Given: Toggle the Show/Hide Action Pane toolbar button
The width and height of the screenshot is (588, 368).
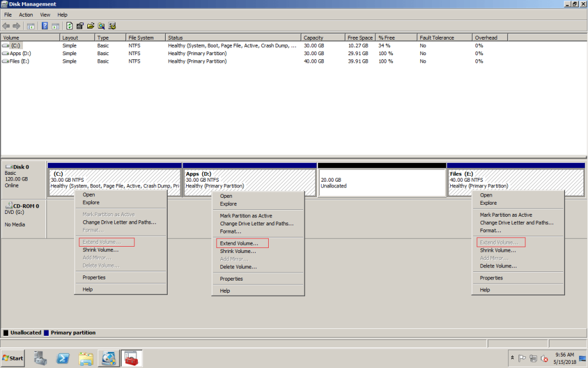Looking at the screenshot, I should tap(56, 25).
